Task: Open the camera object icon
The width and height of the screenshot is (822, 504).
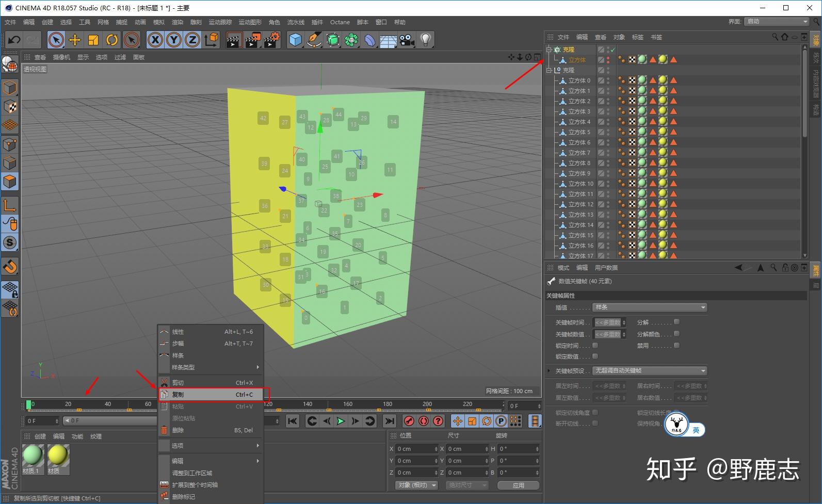Action: tap(407, 40)
